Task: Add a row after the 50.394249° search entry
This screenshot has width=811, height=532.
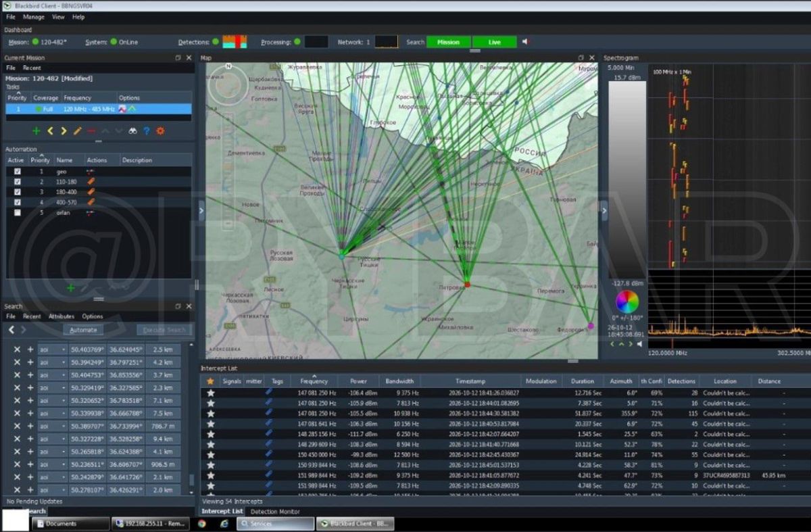Action: point(30,362)
